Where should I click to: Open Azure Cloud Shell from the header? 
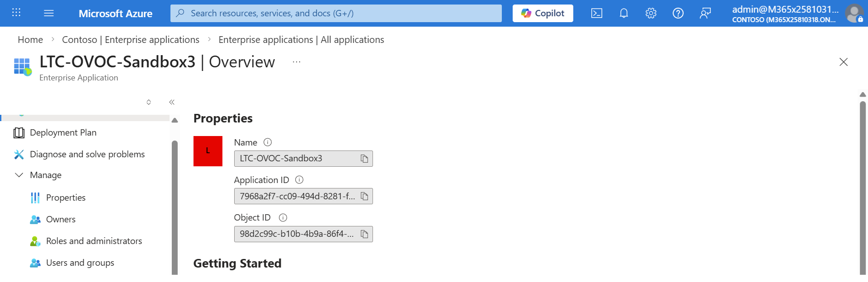(x=596, y=14)
